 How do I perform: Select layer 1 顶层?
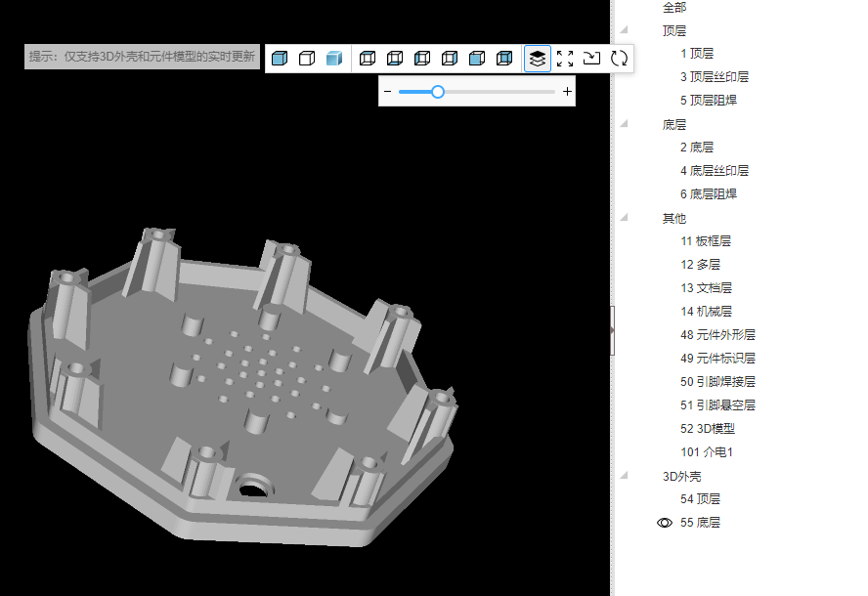697,54
